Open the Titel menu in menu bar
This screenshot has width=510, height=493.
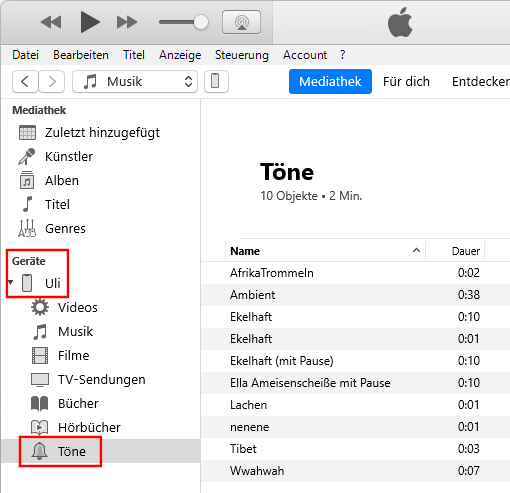point(134,55)
